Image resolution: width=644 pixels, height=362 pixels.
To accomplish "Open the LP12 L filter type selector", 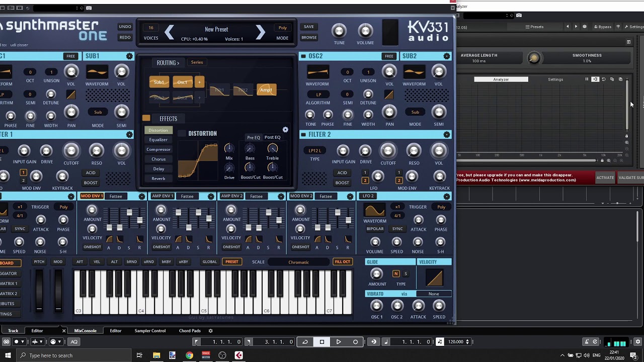I will [x=314, y=150].
